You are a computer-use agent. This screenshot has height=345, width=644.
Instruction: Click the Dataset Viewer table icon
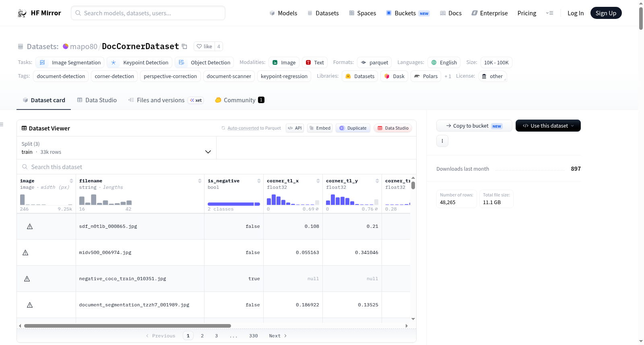(x=24, y=128)
